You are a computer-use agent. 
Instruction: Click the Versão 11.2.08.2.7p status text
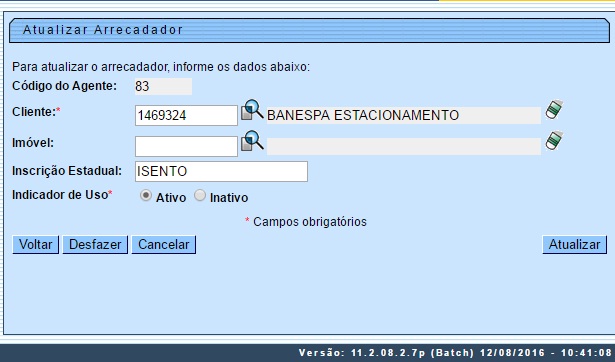tap(455, 353)
